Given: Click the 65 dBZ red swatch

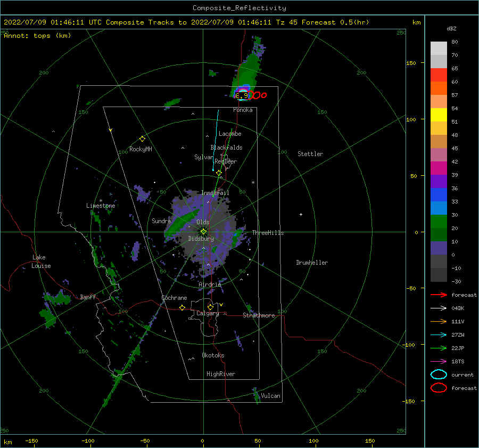Looking at the screenshot, I should tap(439, 75).
